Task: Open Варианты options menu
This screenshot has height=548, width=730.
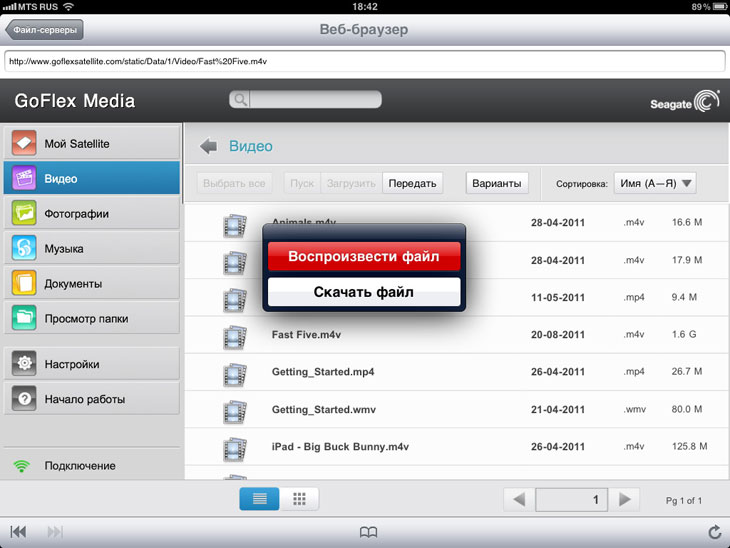Action: tap(496, 183)
